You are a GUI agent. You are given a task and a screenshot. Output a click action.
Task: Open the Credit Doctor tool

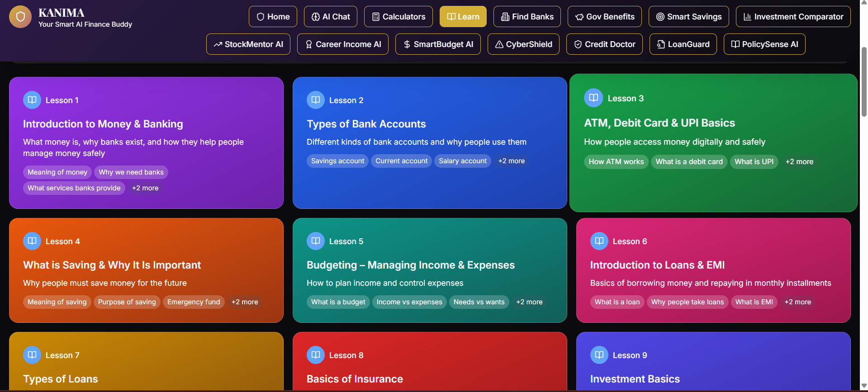click(x=604, y=44)
